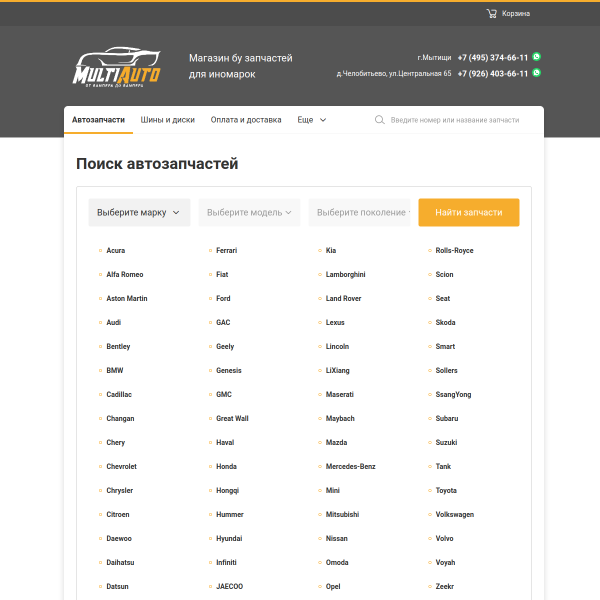Select the JAECOO brand
Viewport: 600px width, 600px height.
click(x=230, y=587)
